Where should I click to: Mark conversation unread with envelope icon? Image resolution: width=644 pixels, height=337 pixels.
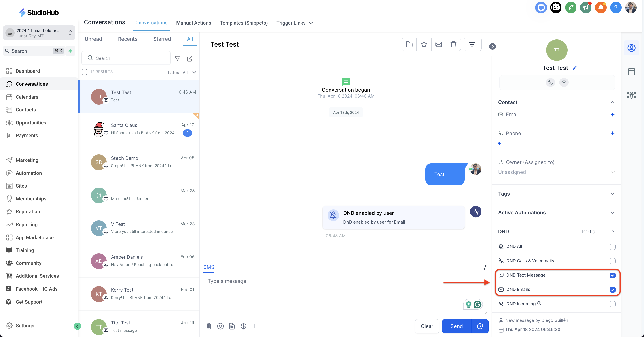pyautogui.click(x=439, y=45)
